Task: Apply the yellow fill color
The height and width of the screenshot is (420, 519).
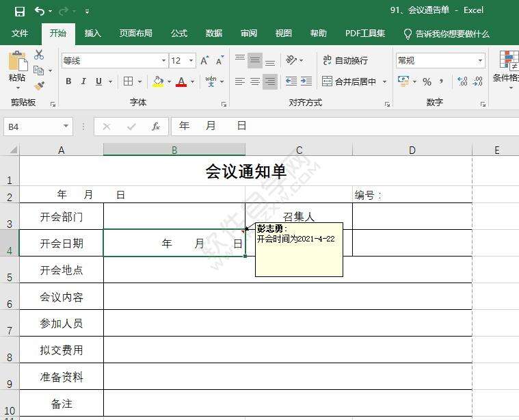Action: (x=158, y=81)
